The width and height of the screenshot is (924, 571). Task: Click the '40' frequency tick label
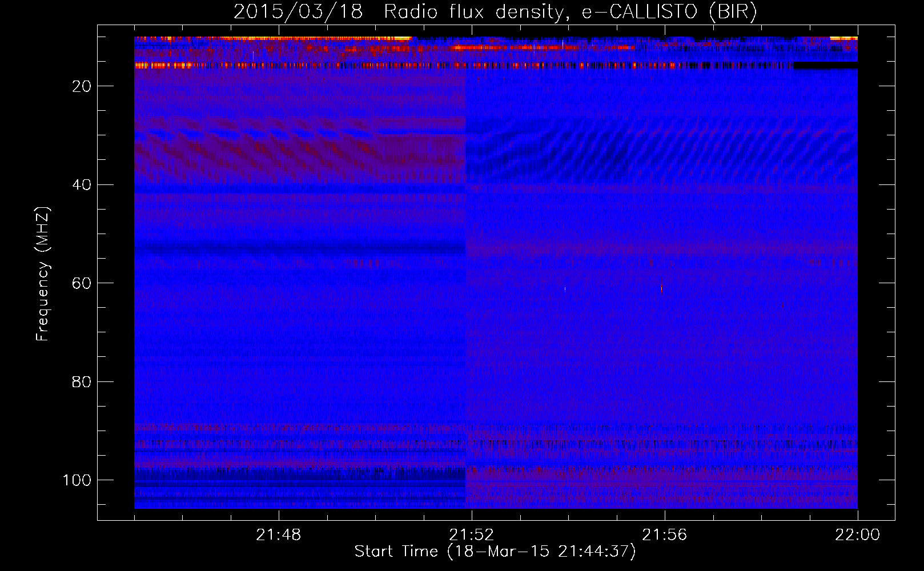pyautogui.click(x=82, y=185)
